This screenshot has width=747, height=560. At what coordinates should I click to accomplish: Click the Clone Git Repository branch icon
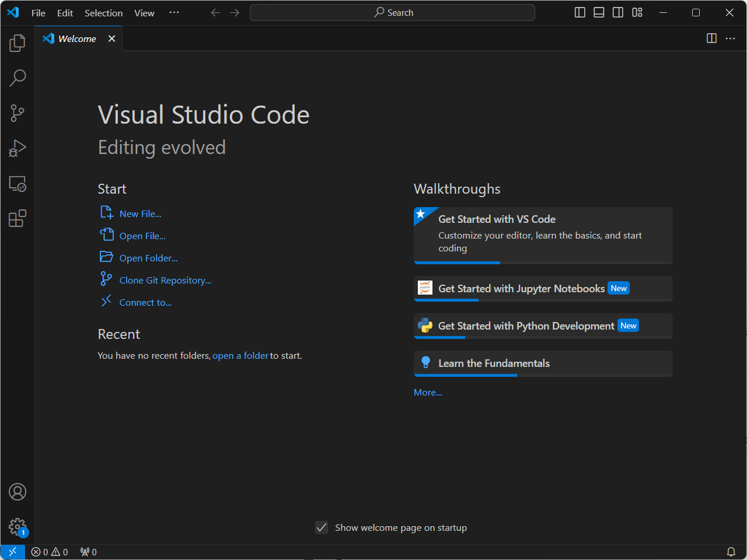pyautogui.click(x=106, y=279)
